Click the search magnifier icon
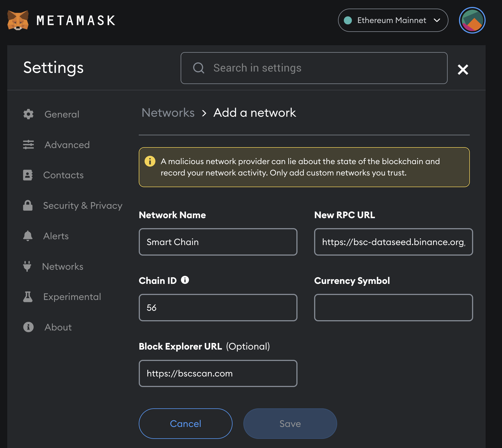 (x=199, y=68)
